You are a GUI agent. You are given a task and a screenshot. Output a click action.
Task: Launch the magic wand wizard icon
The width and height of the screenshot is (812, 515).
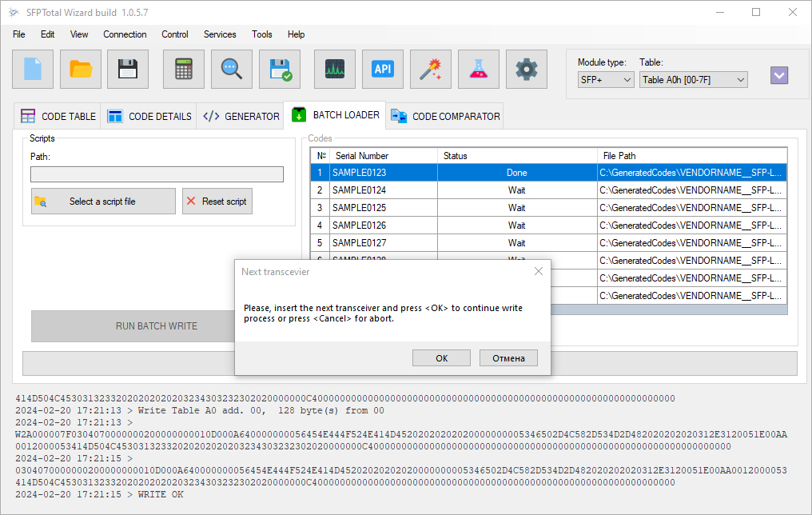tap(431, 69)
